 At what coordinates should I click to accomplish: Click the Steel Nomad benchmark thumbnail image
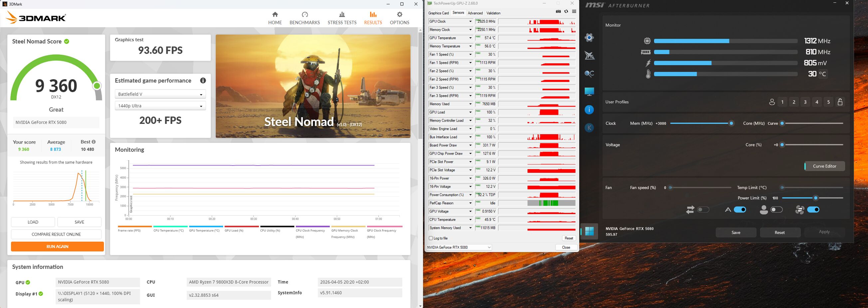pyautogui.click(x=313, y=86)
